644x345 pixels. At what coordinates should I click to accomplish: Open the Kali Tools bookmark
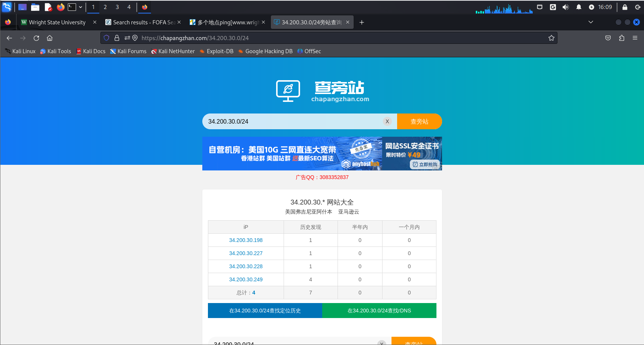(x=55, y=51)
